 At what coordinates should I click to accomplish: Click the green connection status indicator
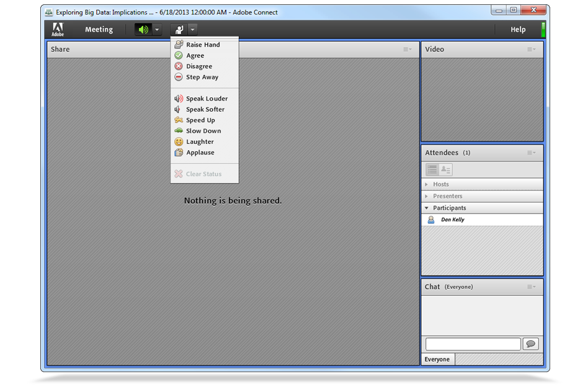click(543, 30)
